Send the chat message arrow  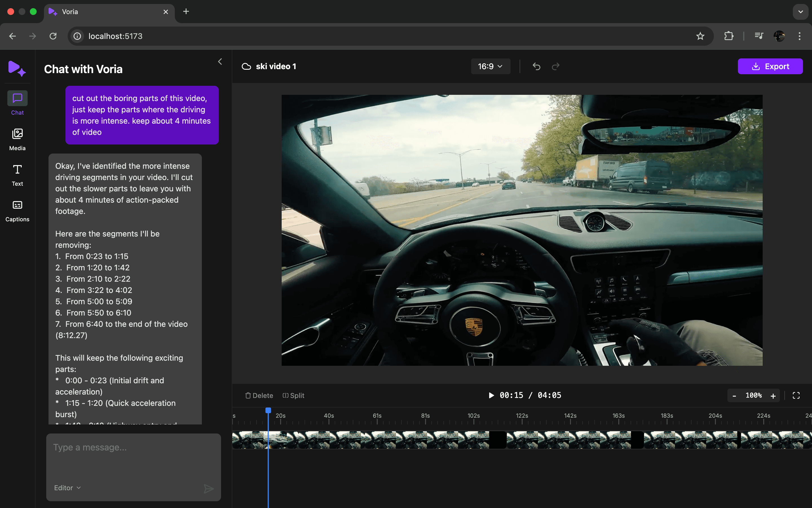click(x=209, y=489)
